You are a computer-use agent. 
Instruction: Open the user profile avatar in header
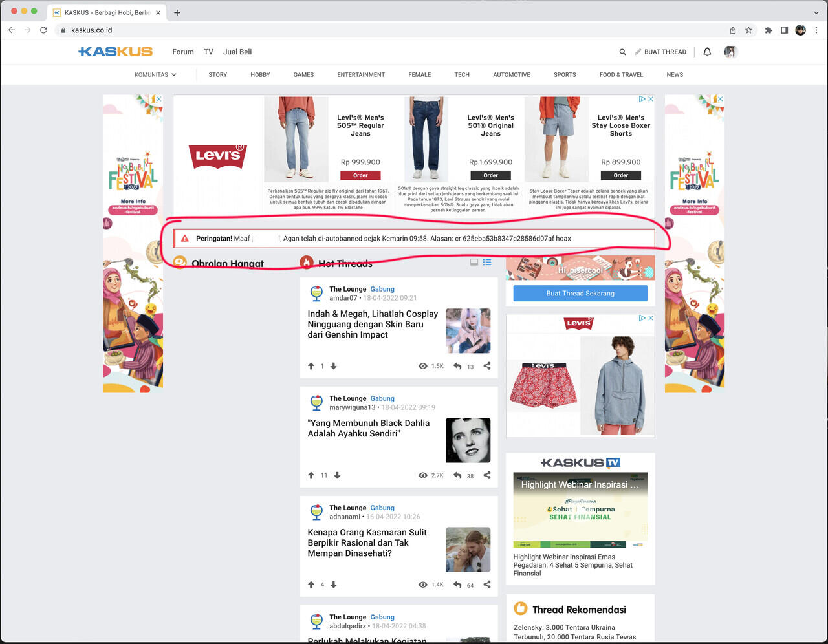(730, 52)
